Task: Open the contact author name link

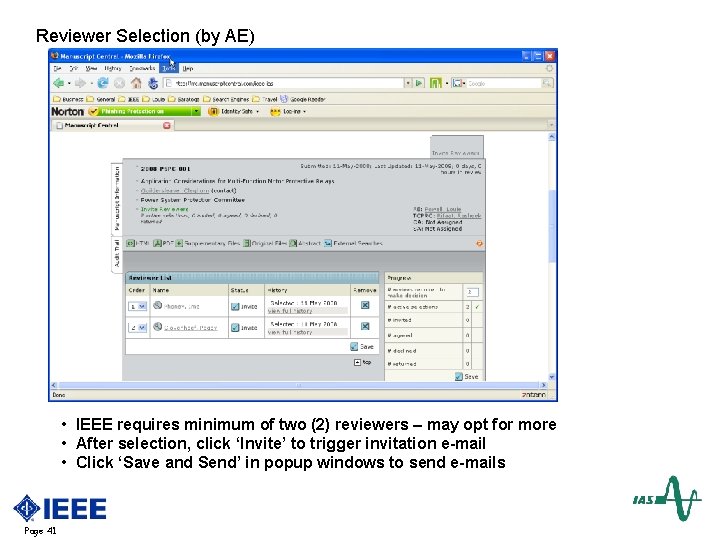Action: coord(174,191)
